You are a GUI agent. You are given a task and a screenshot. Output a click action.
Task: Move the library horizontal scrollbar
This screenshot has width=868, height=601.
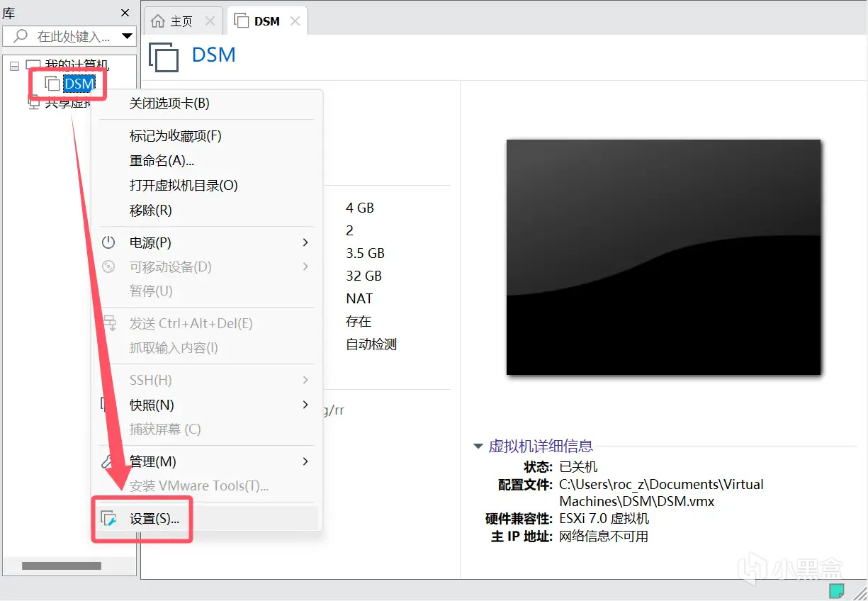(x=62, y=566)
